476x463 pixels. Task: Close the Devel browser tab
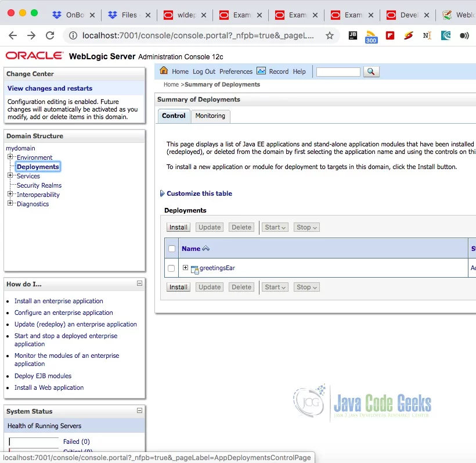427,15
